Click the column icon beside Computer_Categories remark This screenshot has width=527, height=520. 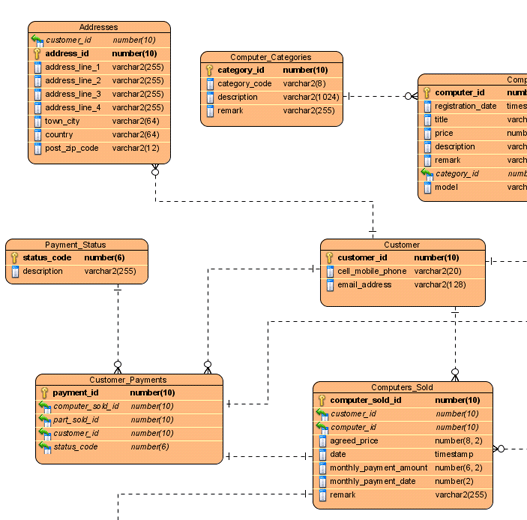coord(210,111)
